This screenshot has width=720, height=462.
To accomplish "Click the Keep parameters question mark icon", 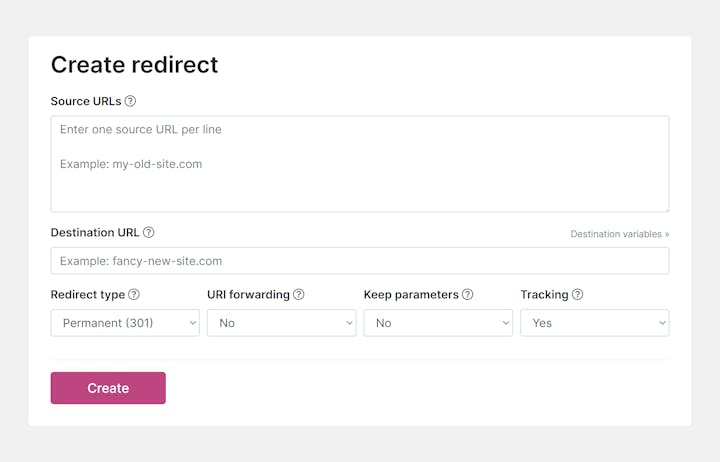I will pos(468,295).
